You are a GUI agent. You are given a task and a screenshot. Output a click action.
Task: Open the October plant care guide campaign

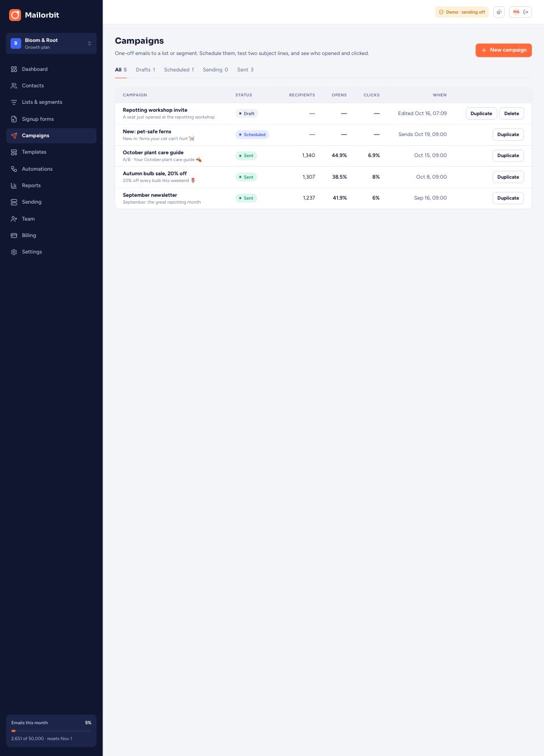pyautogui.click(x=153, y=153)
